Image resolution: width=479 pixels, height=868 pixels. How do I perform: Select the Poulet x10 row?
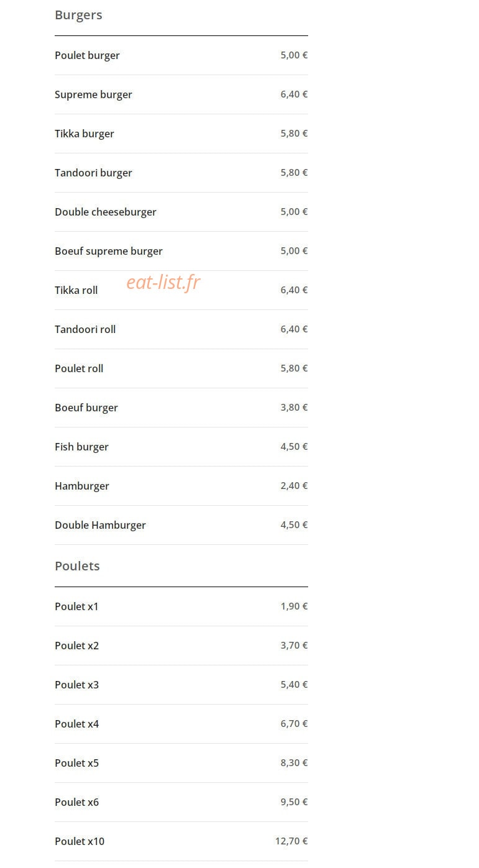click(x=181, y=841)
